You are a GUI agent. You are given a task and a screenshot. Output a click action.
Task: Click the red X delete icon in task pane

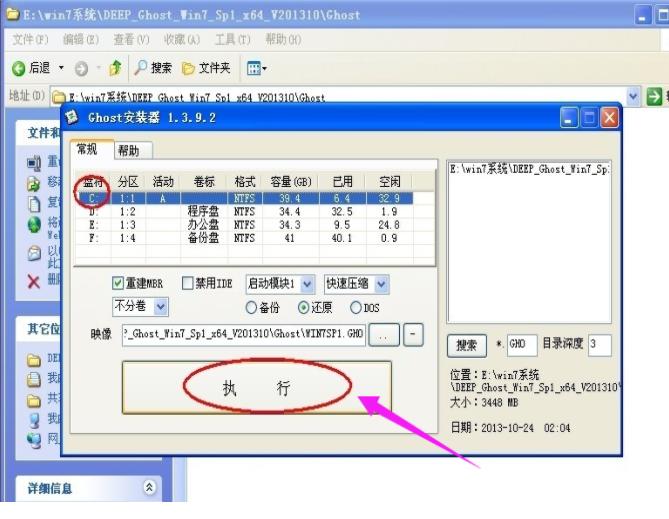point(33,282)
